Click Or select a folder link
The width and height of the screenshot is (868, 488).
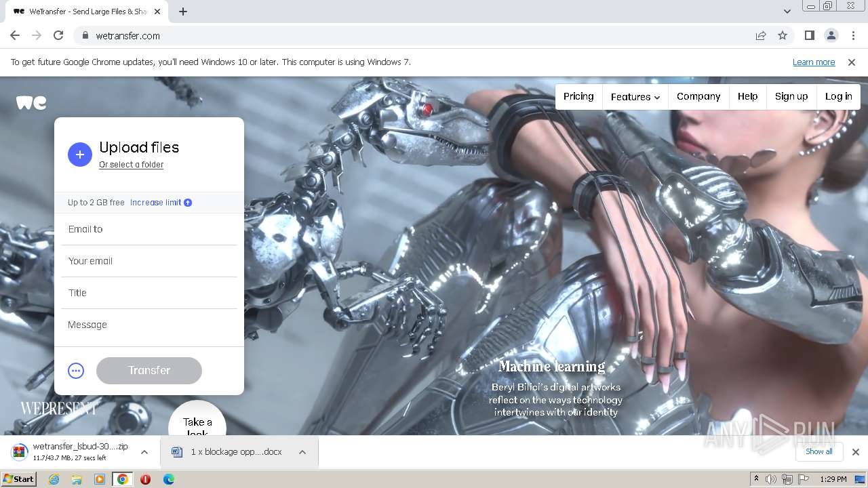(132, 165)
